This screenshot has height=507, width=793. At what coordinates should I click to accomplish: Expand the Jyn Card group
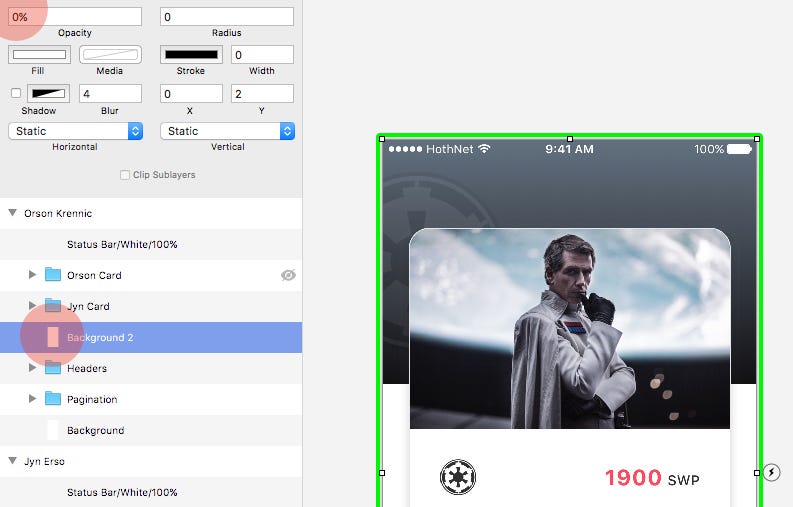pos(32,306)
